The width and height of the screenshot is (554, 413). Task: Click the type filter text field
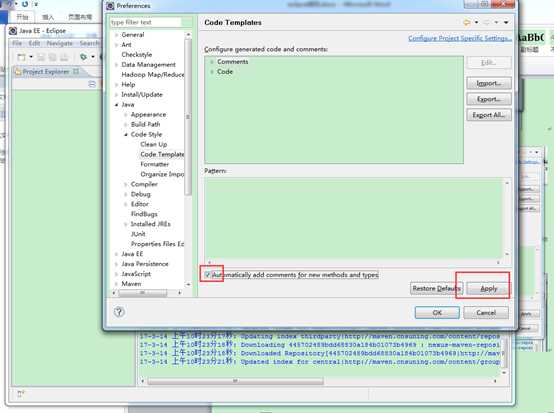146,22
